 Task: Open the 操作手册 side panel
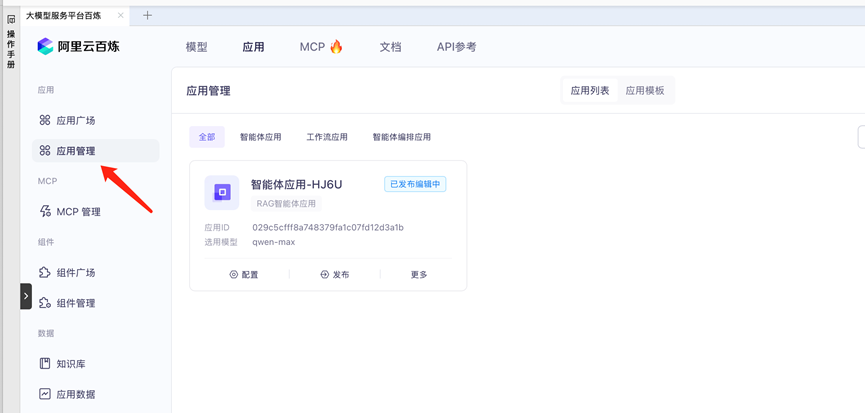point(11,49)
